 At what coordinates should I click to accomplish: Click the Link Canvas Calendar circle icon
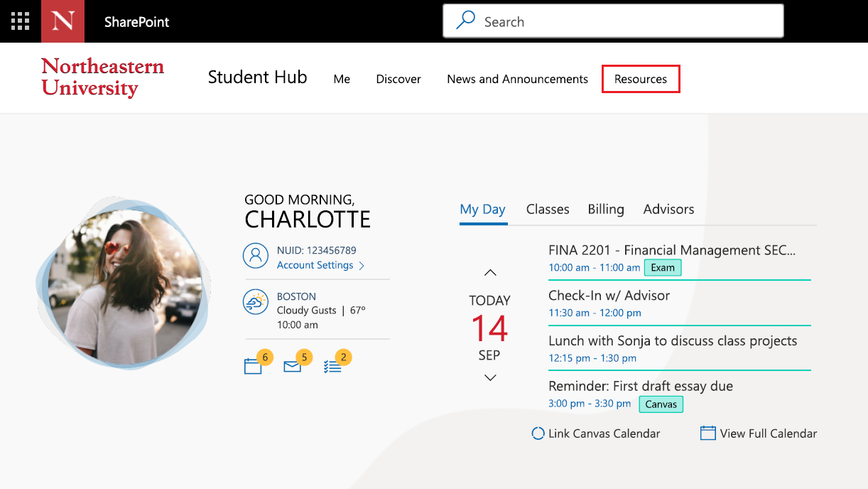tap(538, 433)
